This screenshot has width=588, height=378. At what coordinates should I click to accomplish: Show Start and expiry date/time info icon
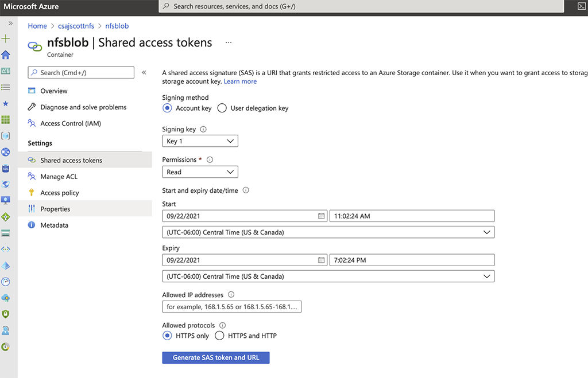coord(246,190)
